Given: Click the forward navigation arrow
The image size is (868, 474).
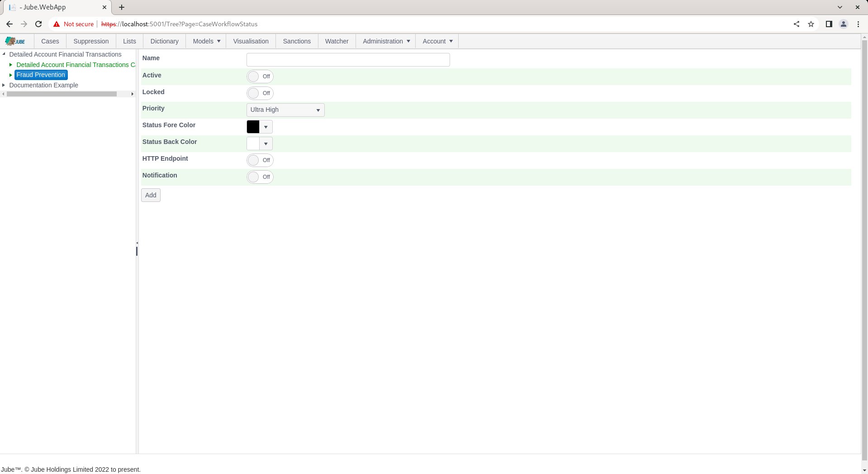Looking at the screenshot, I should coord(24,24).
